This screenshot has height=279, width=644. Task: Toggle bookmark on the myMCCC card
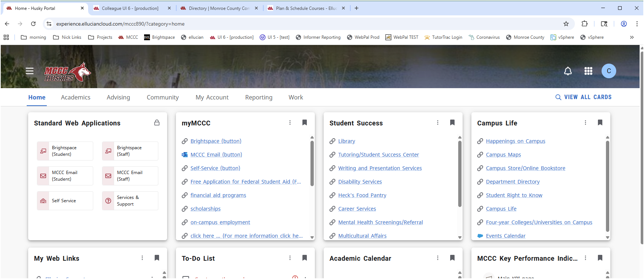pyautogui.click(x=304, y=123)
